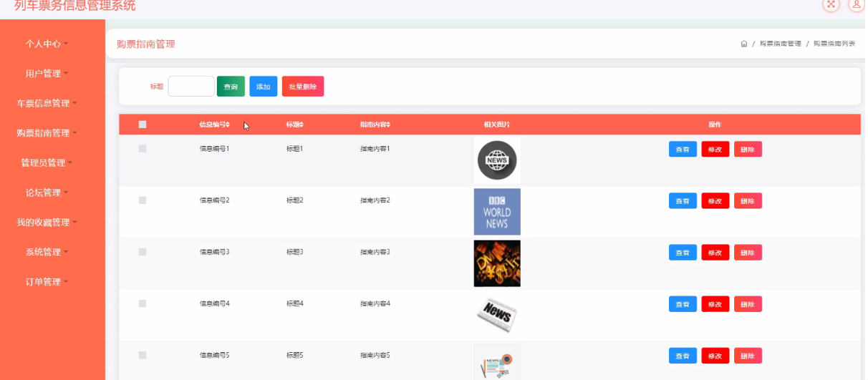Image resolution: width=868 pixels, height=380 pixels.
Task: Select the 信息编号1 cell text
Action: click(214, 149)
